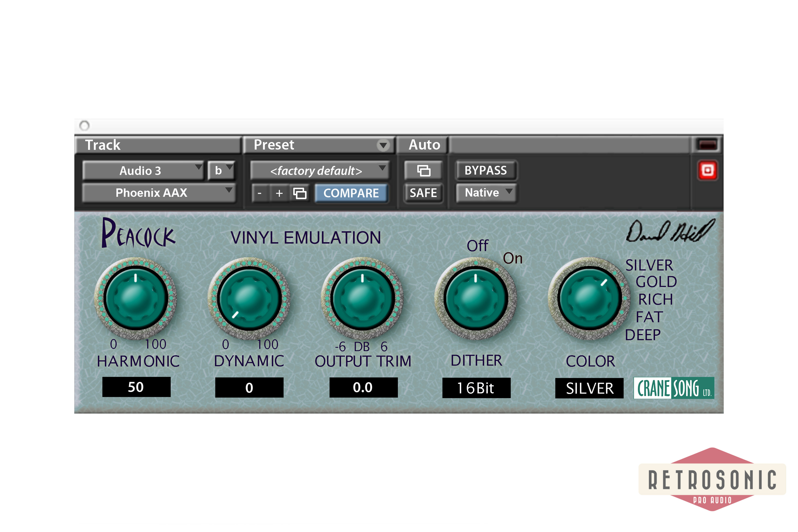The height and width of the screenshot is (532, 798).
Task: Select the previous preset with minus button
Action: (260, 193)
